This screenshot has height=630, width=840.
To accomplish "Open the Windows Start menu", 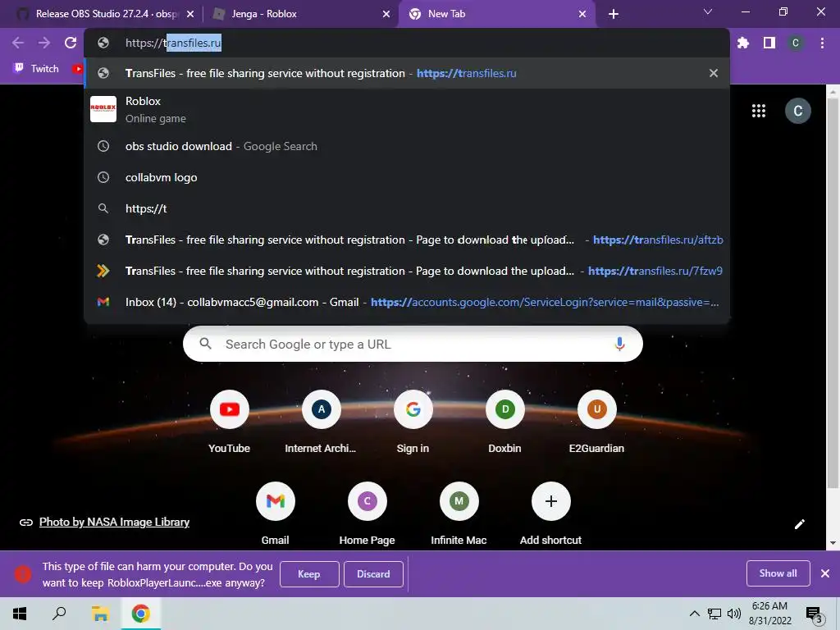I will coord(20,614).
